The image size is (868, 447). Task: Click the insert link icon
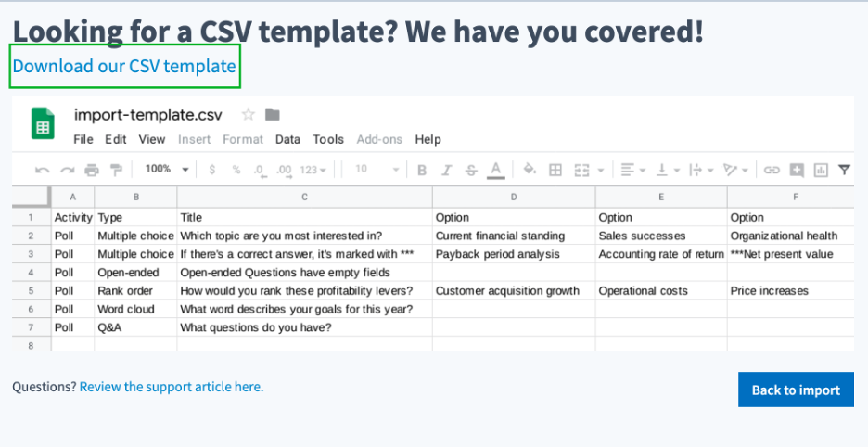(772, 170)
